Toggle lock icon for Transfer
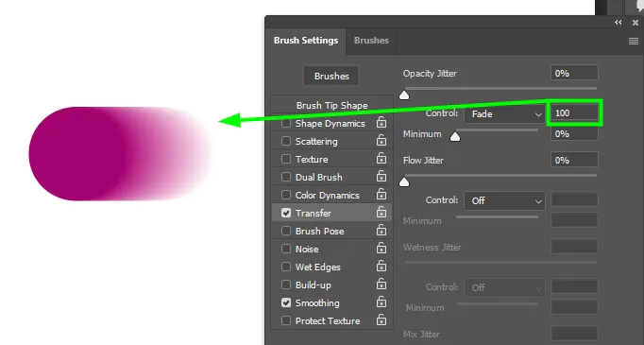Viewport: 644px width, 345px height. tap(381, 212)
